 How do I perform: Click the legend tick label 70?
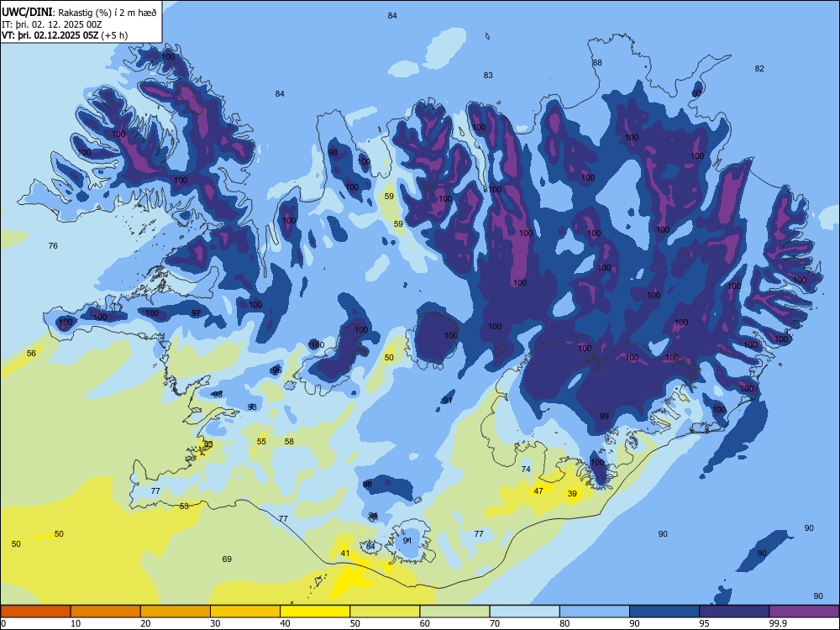(x=495, y=623)
